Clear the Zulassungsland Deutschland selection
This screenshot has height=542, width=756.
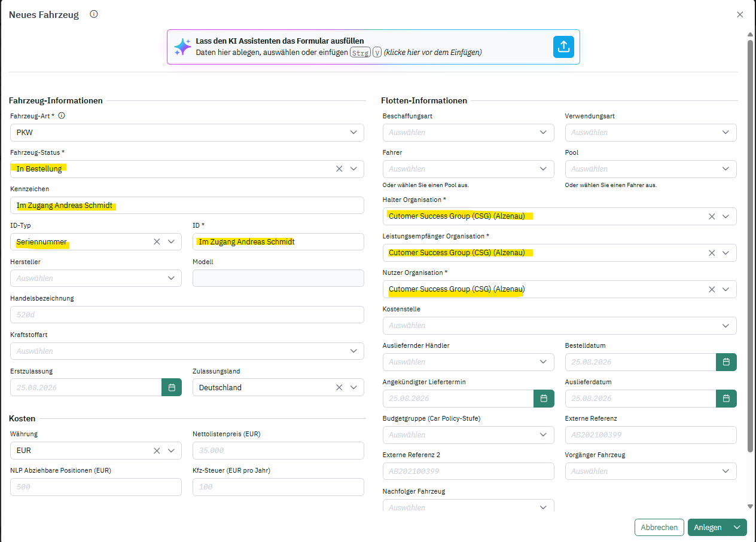pyautogui.click(x=339, y=388)
